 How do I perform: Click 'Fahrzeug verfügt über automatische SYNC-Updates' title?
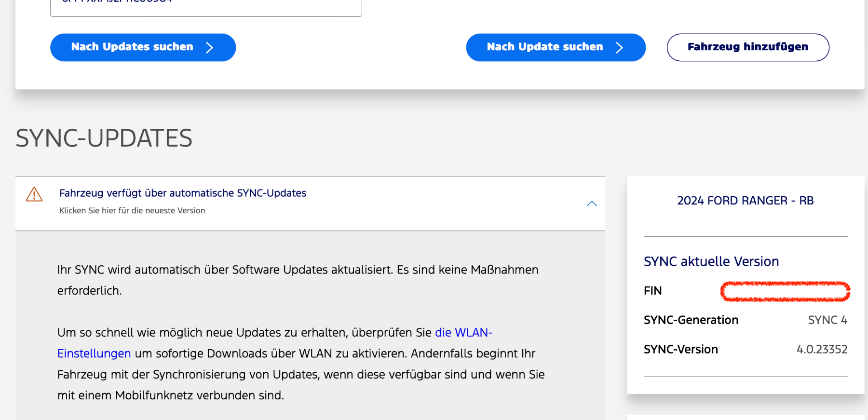[183, 193]
